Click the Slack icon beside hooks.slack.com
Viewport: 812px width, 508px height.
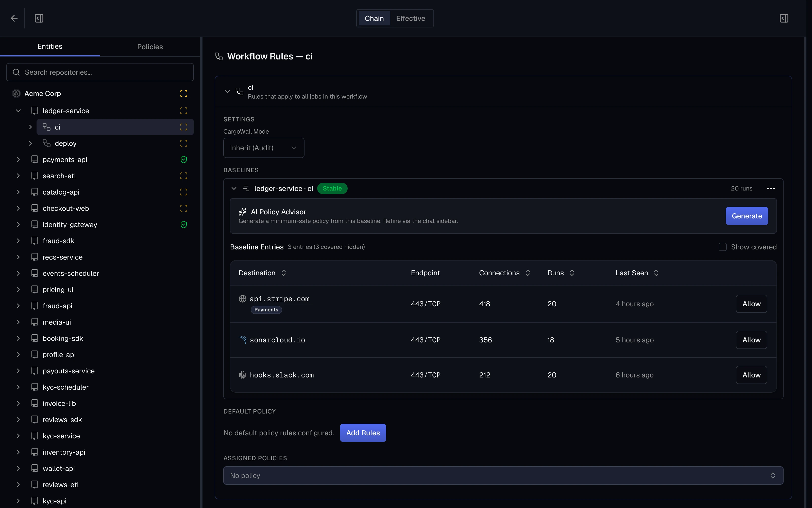pos(242,375)
